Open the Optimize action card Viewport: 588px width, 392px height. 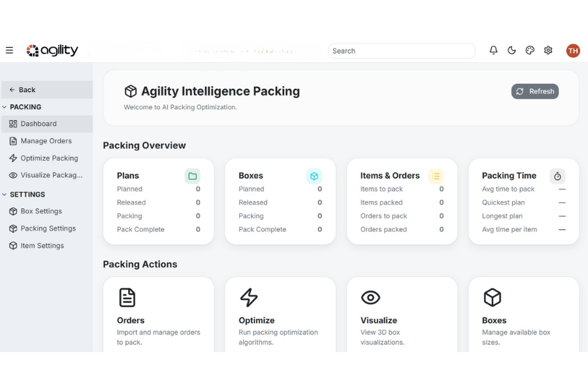click(280, 314)
